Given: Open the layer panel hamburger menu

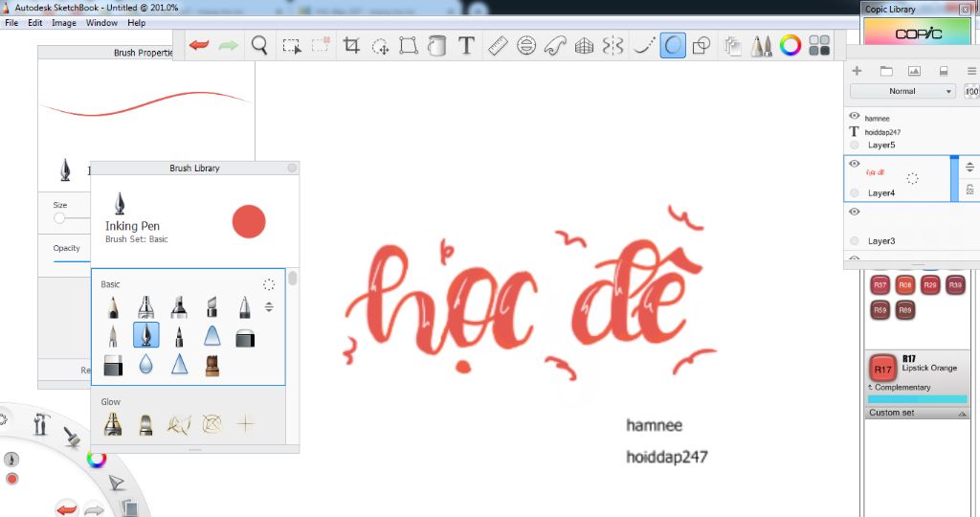Looking at the screenshot, I should pos(972,71).
